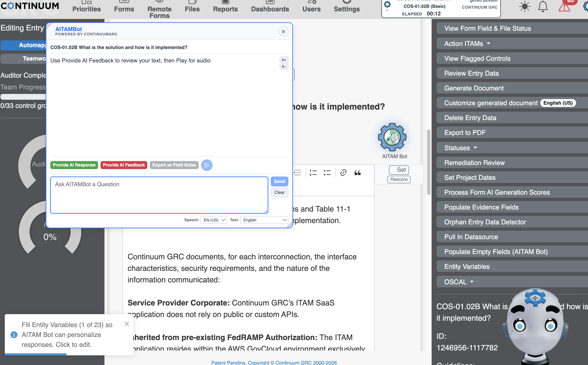The height and width of the screenshot is (365, 588).
Task: Click Populate Evidence Fields
Action: pyautogui.click(x=512, y=207)
